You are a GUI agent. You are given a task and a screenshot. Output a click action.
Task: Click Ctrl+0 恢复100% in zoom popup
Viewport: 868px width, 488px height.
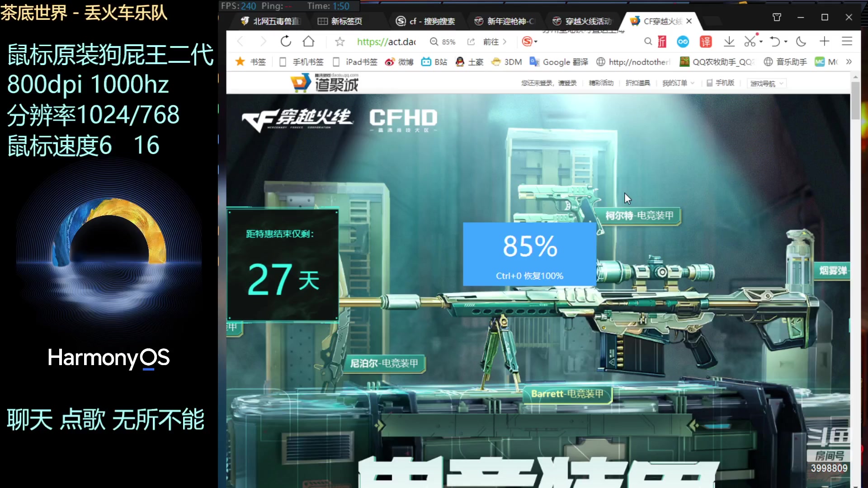(x=529, y=276)
